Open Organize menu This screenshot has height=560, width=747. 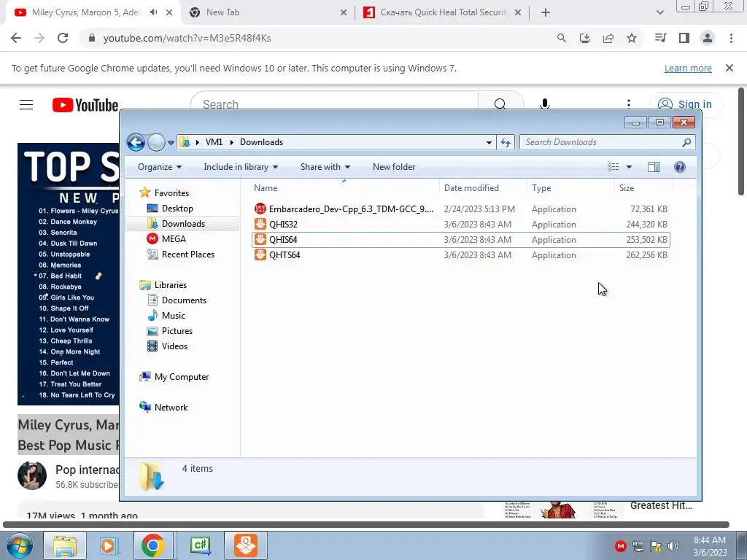160,167
